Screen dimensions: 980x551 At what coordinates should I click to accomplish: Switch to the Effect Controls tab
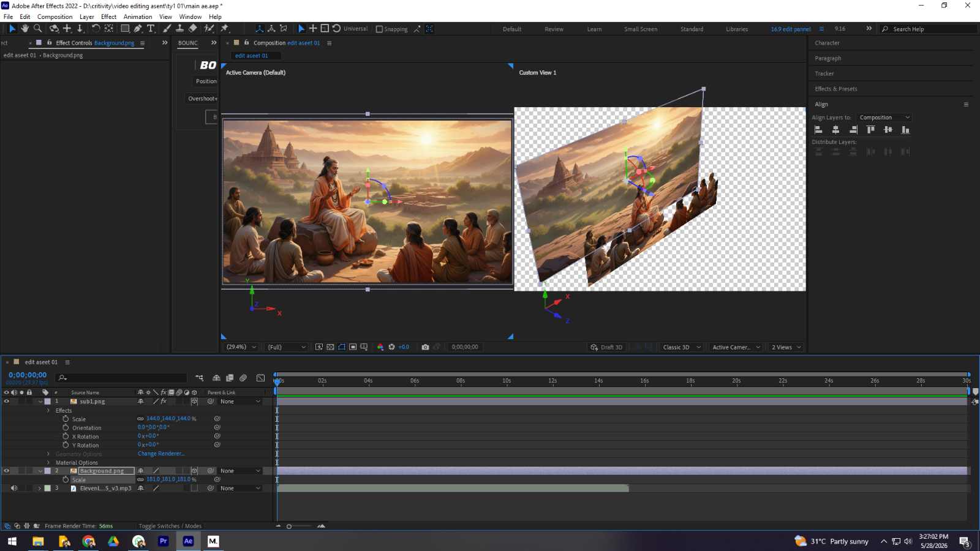(x=95, y=43)
